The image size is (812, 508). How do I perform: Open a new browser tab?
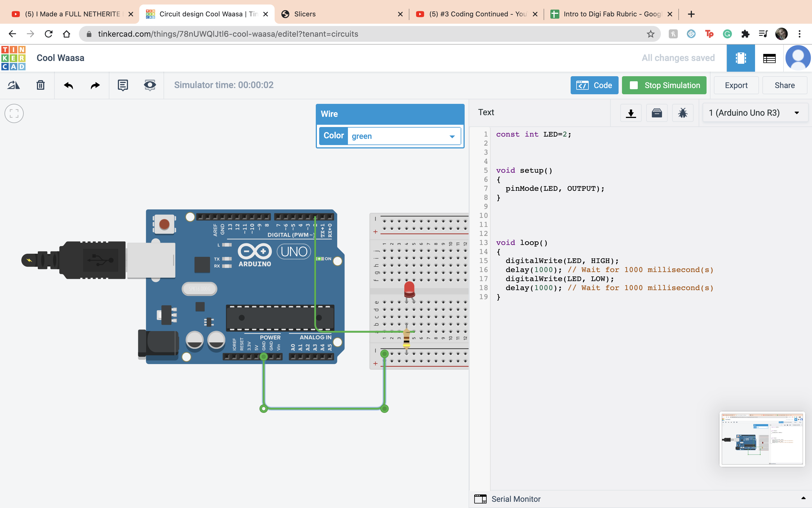(691, 14)
